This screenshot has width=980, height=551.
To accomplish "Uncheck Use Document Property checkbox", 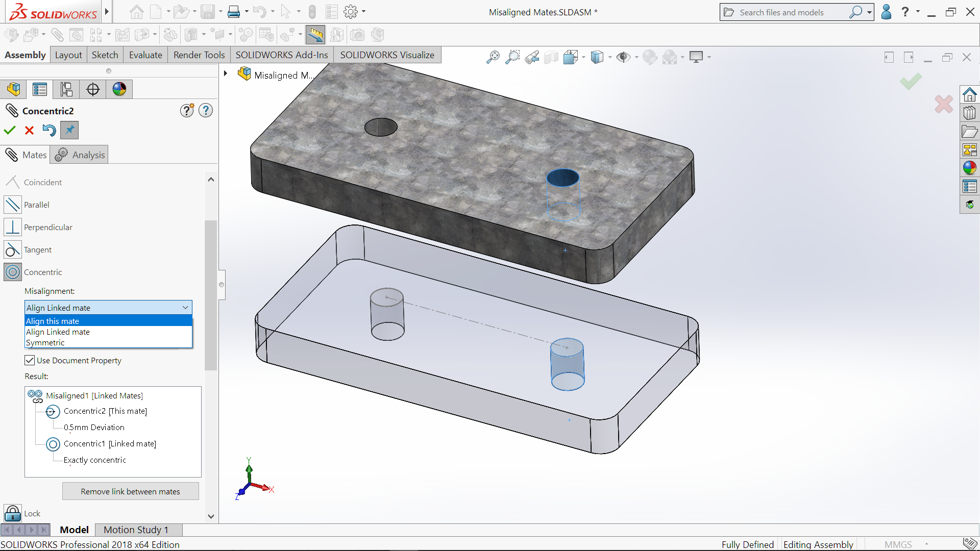I will (30, 360).
